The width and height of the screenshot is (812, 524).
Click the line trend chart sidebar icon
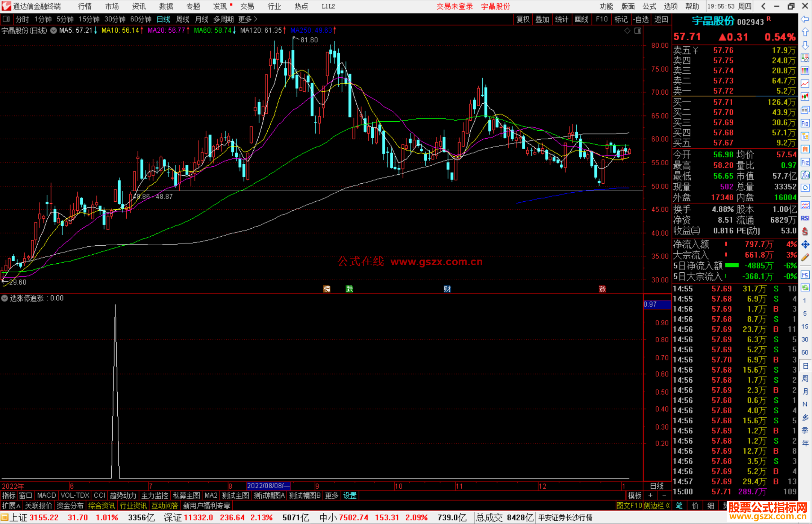click(805, 84)
